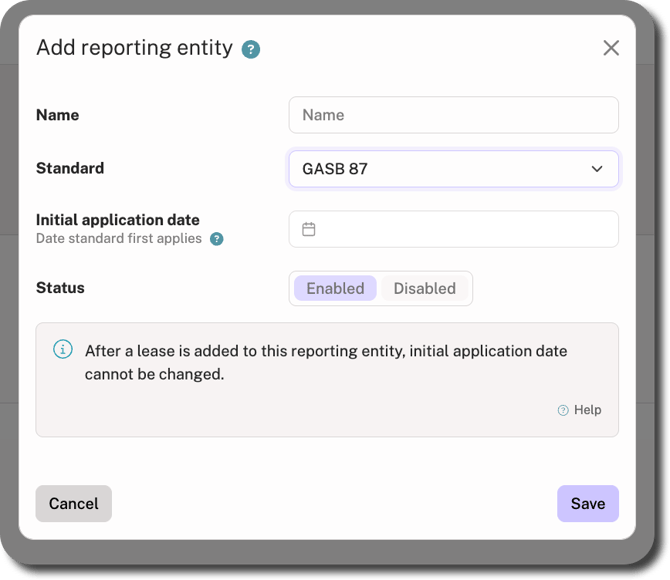The image size is (670, 580).
Task: Focus the Initial application date input
Action: click(x=453, y=229)
